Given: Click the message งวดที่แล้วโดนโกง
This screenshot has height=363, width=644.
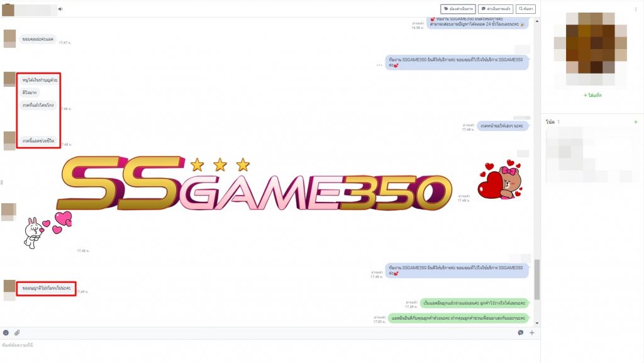Looking at the screenshot, I should (x=38, y=105).
